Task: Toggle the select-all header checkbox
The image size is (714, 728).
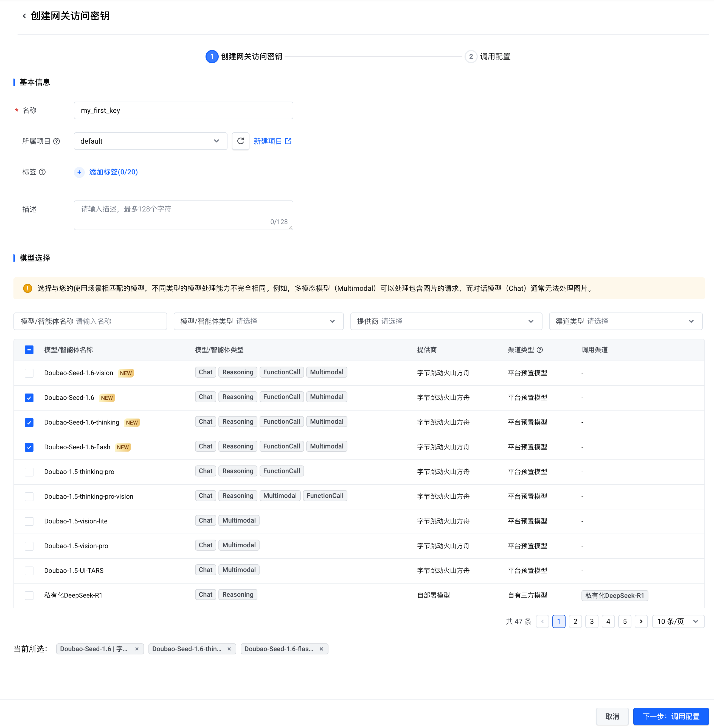Action: click(x=29, y=350)
